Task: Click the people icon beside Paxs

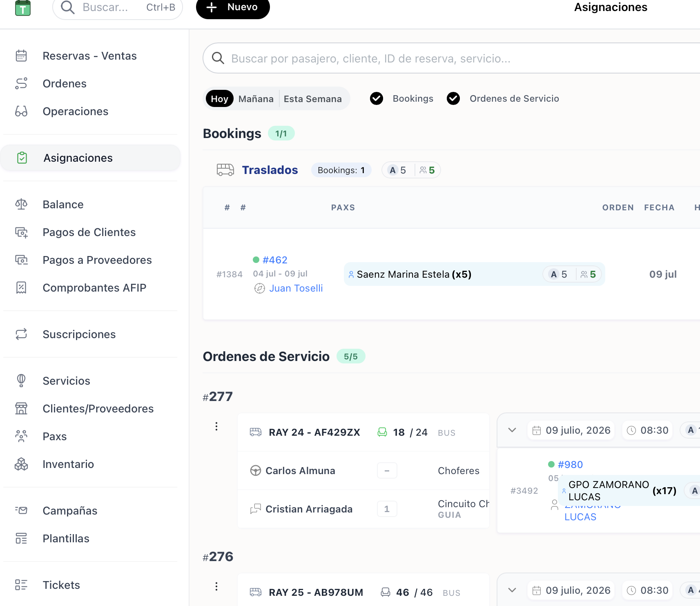Action: [x=21, y=436]
